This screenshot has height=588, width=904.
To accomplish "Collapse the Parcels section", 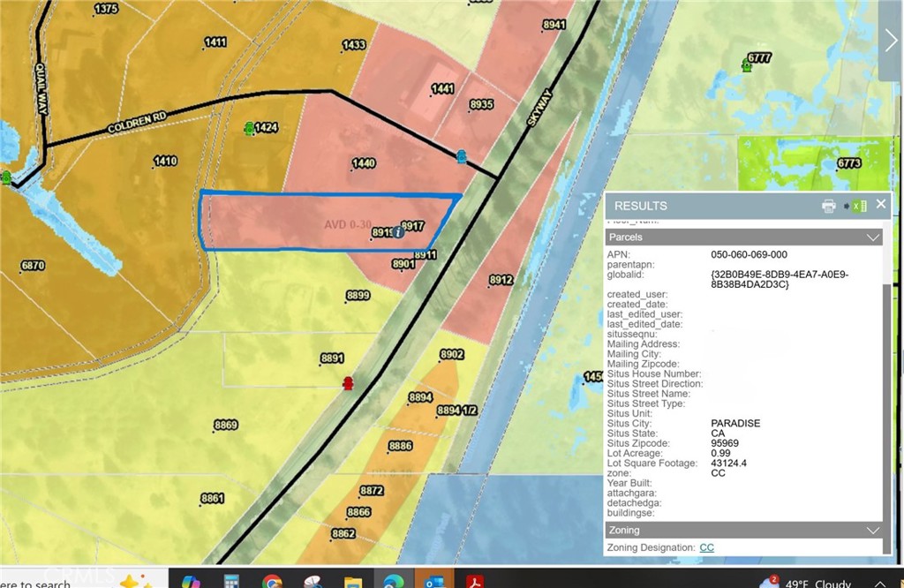I will point(873,237).
